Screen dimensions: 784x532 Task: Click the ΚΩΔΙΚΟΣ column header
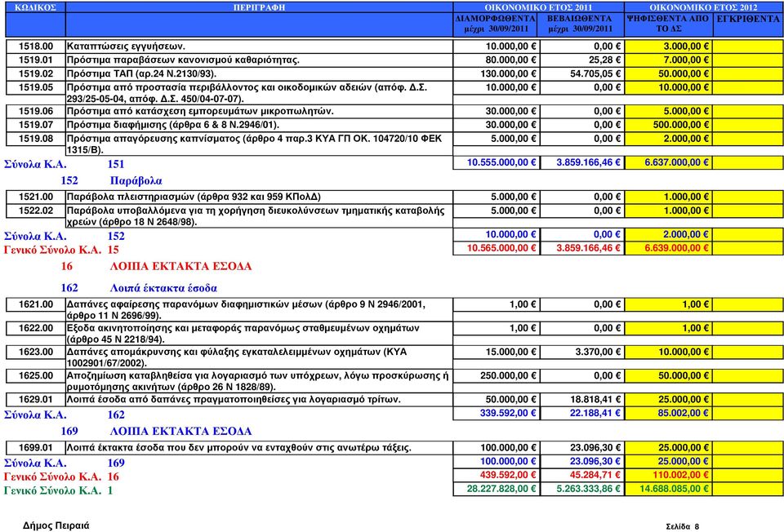click(x=35, y=7)
